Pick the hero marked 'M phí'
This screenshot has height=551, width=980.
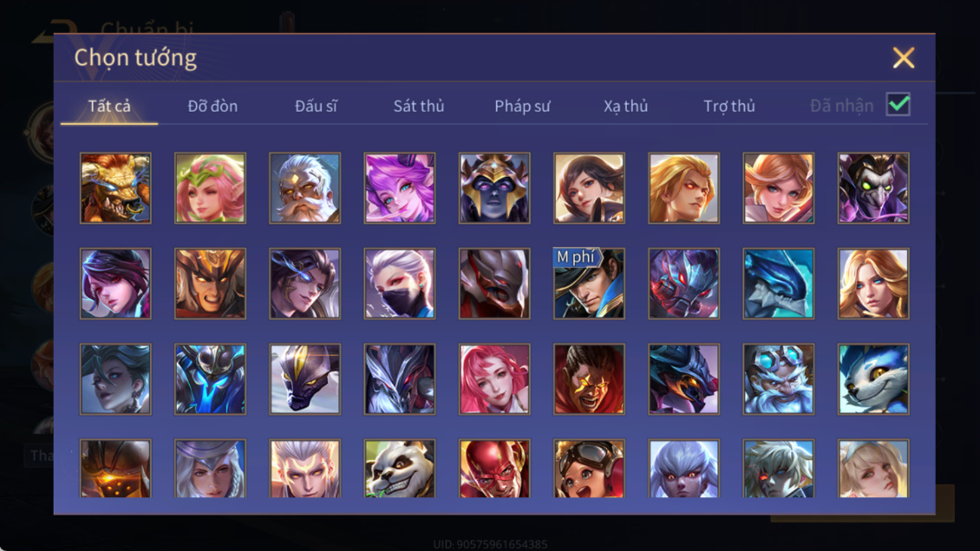589,284
